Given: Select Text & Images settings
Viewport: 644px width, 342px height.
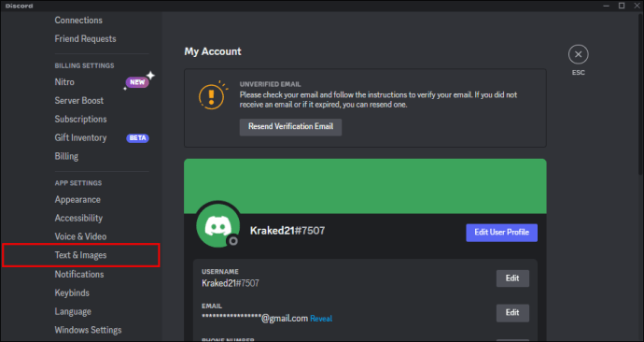Looking at the screenshot, I should tap(80, 255).
